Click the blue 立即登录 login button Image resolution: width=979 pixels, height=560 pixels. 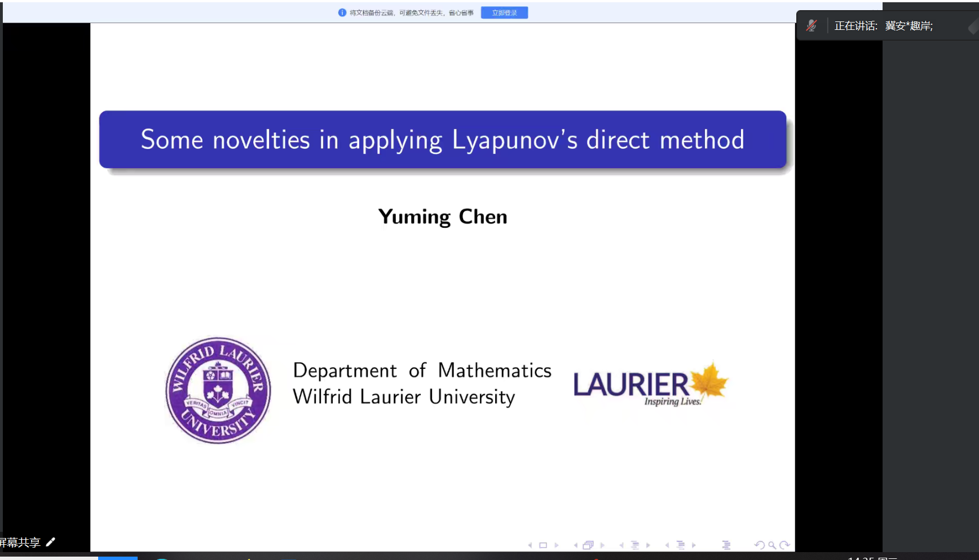[x=504, y=13]
